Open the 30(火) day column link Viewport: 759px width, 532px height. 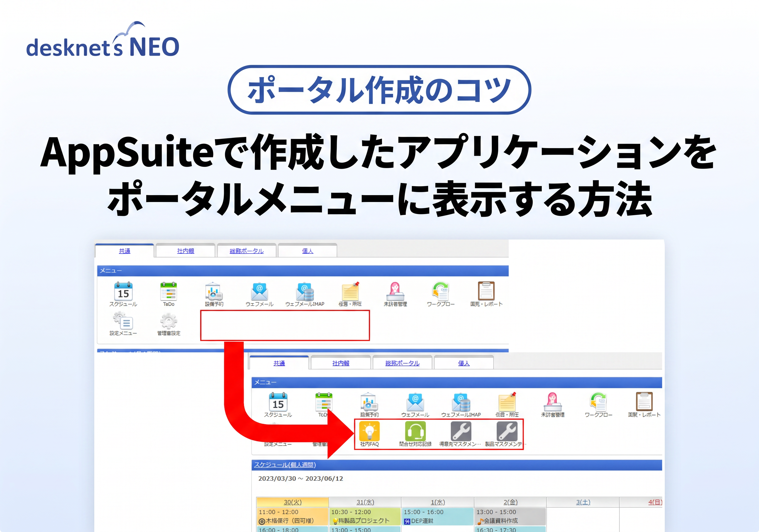tap(293, 502)
